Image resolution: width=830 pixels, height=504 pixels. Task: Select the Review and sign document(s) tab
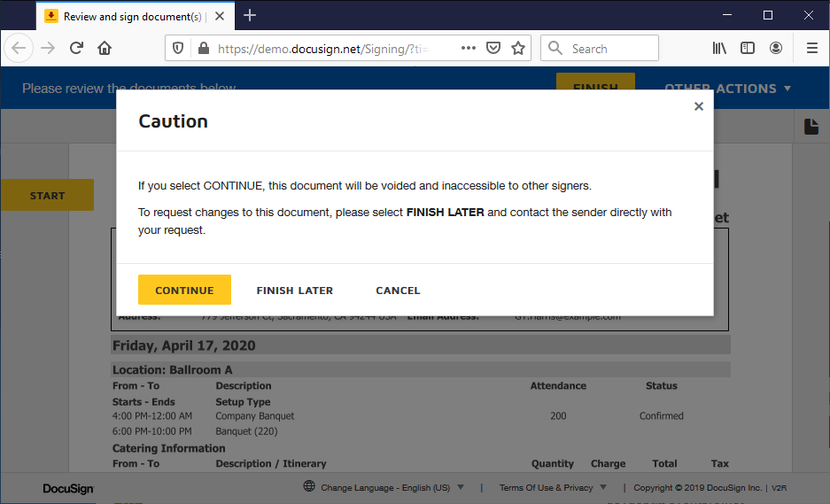(x=136, y=16)
